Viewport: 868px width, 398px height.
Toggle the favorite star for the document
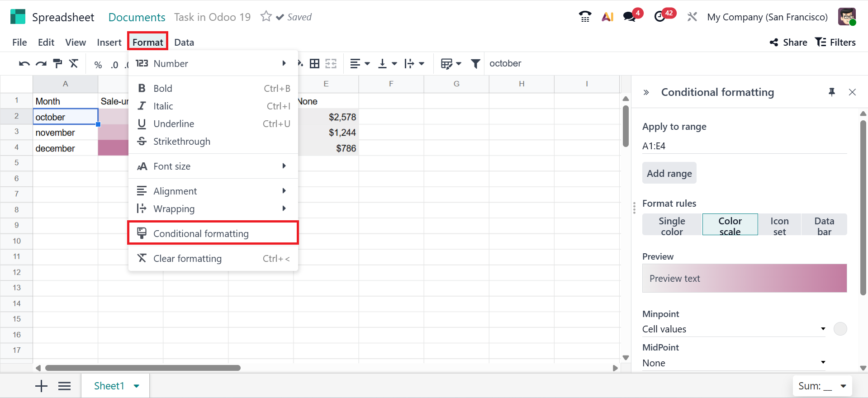click(266, 17)
